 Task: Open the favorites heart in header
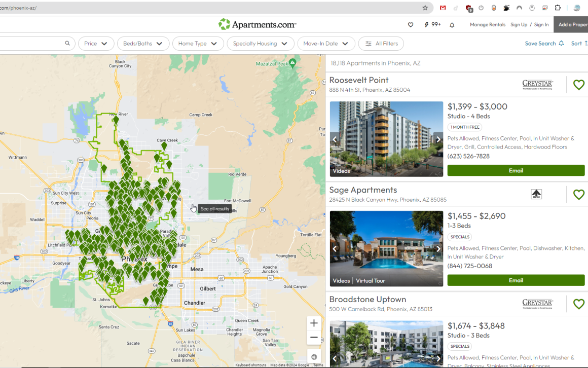pos(411,25)
